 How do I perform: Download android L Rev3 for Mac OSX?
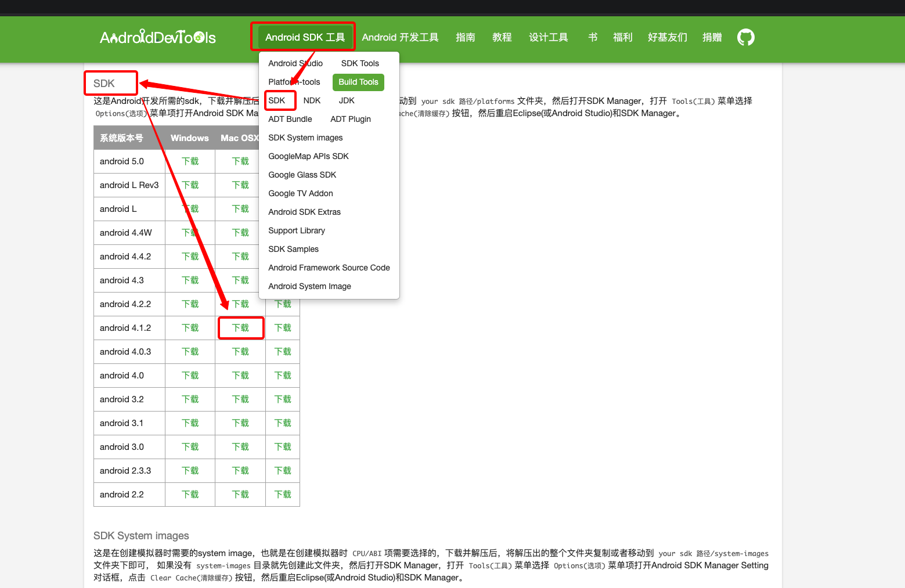pyautogui.click(x=240, y=185)
